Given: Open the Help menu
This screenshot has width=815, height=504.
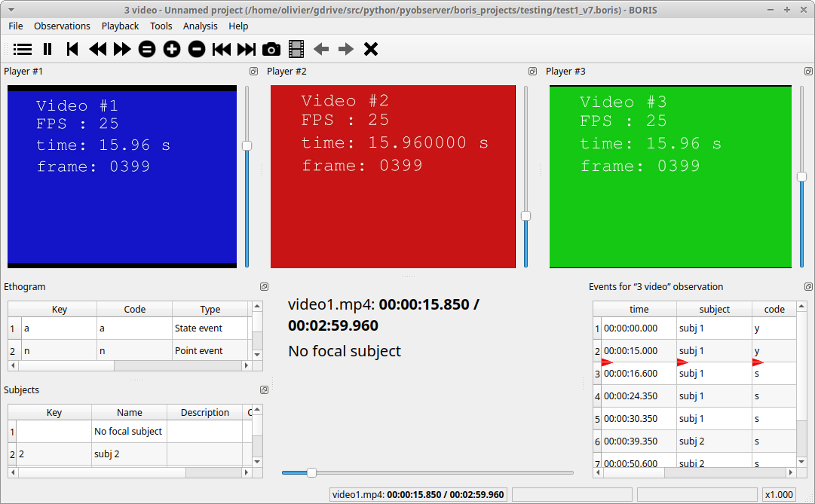Looking at the screenshot, I should [x=238, y=26].
